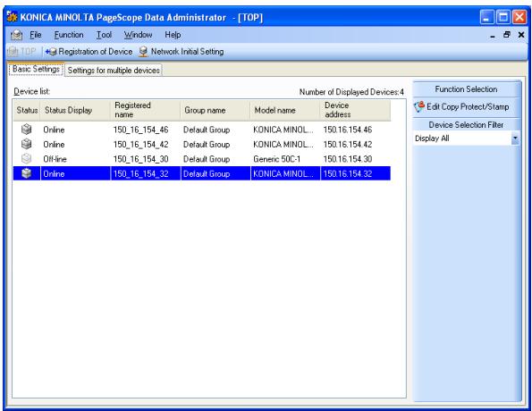Image resolution: width=532 pixels, height=411 pixels.
Task: Click the Model name column header
Action: [285, 110]
